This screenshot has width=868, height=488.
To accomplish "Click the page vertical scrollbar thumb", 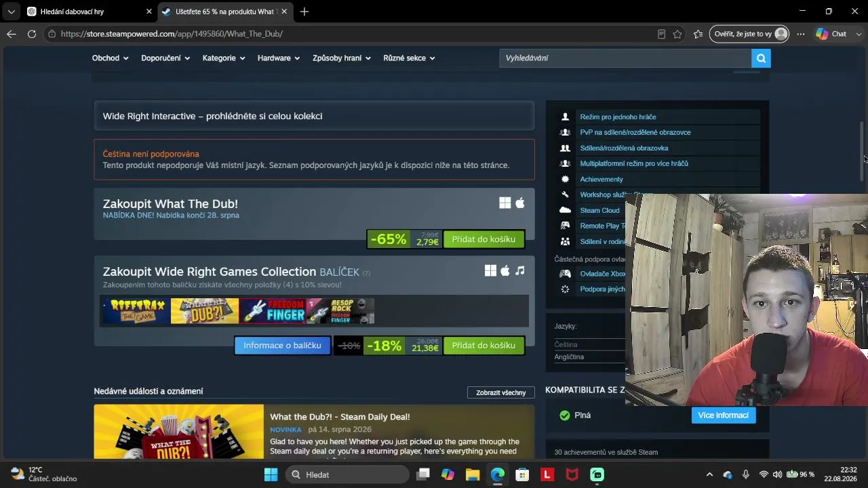I will click(862, 150).
